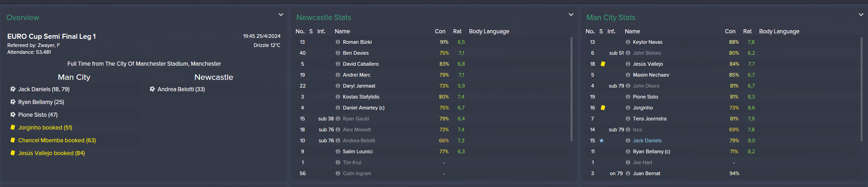
Task: Click info icon beside Daniel Amartey (c)
Action: click(x=338, y=108)
